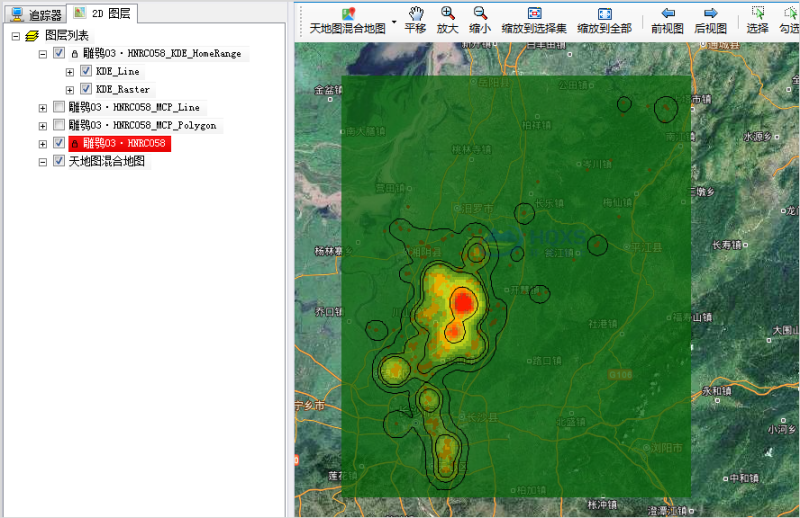The image size is (800, 518).
Task: Zoom to full extent (缩放到全部)
Action: tap(604, 20)
